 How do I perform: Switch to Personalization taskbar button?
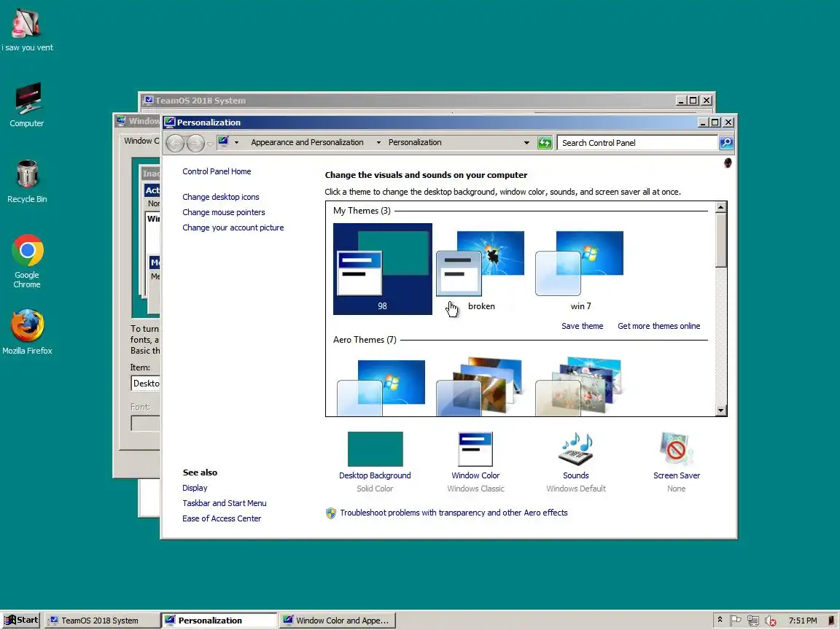[219, 621]
